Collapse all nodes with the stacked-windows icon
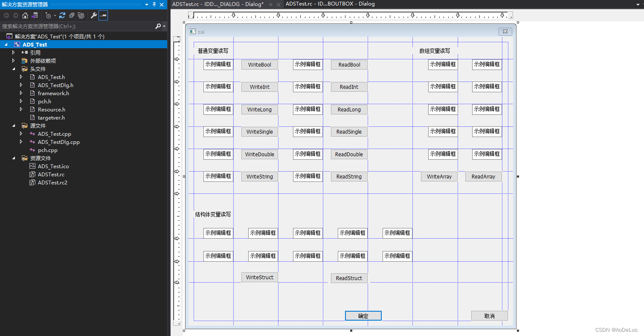This screenshot has width=644, height=336. (x=72, y=15)
